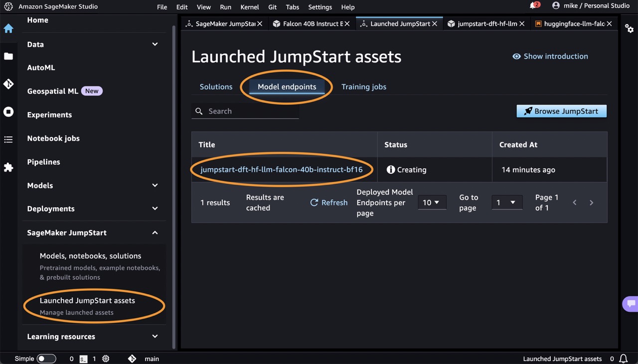Go to next results page arrow
This screenshot has width=638, height=364.
pyautogui.click(x=592, y=203)
